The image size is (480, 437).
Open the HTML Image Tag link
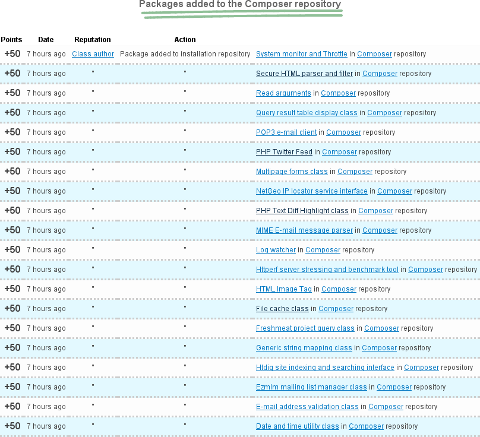click(x=284, y=289)
